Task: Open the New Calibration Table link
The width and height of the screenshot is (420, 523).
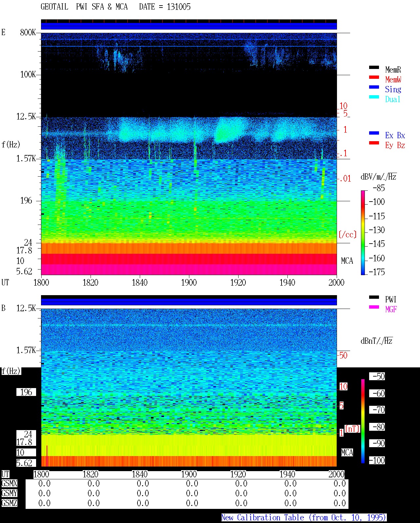Action: tap(304, 517)
